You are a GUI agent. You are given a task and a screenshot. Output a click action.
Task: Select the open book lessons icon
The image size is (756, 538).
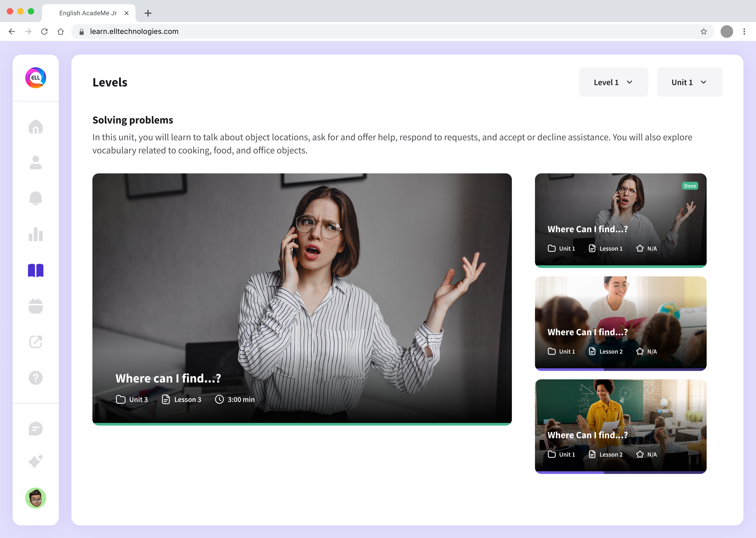coord(35,270)
